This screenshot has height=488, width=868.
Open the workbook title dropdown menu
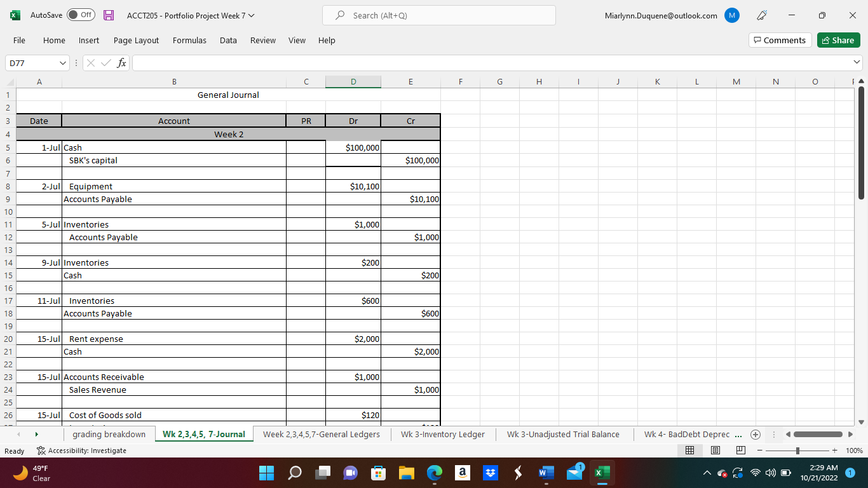coord(250,15)
